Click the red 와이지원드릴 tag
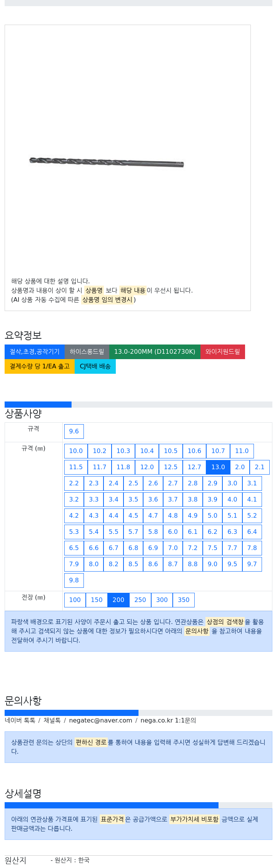Screen dimensions: 277x868 223,352
